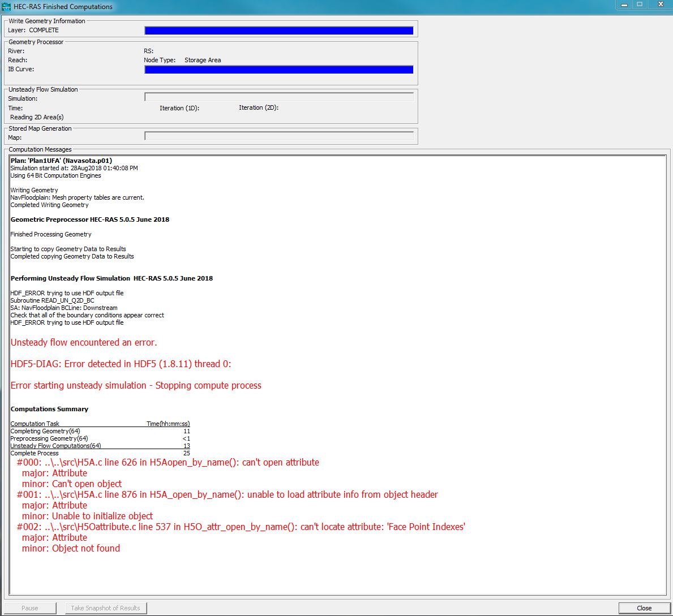Click 'Completing Geometry(64)' summary row
The height and width of the screenshot is (616, 673).
tap(100, 431)
